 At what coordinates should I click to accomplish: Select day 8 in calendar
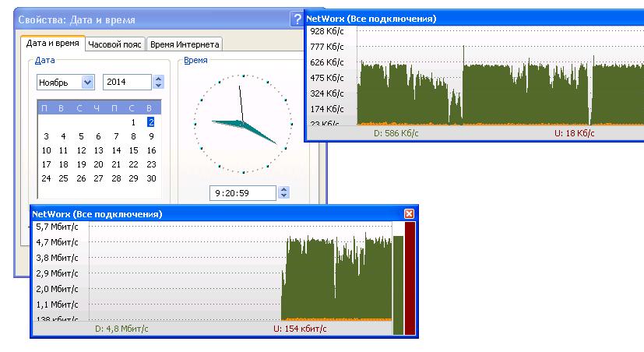click(133, 136)
